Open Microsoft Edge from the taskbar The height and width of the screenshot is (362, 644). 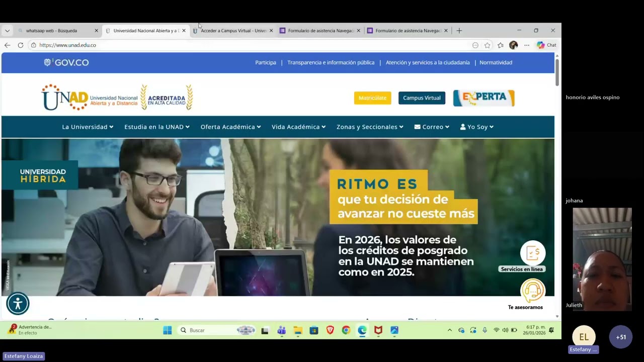(x=362, y=330)
